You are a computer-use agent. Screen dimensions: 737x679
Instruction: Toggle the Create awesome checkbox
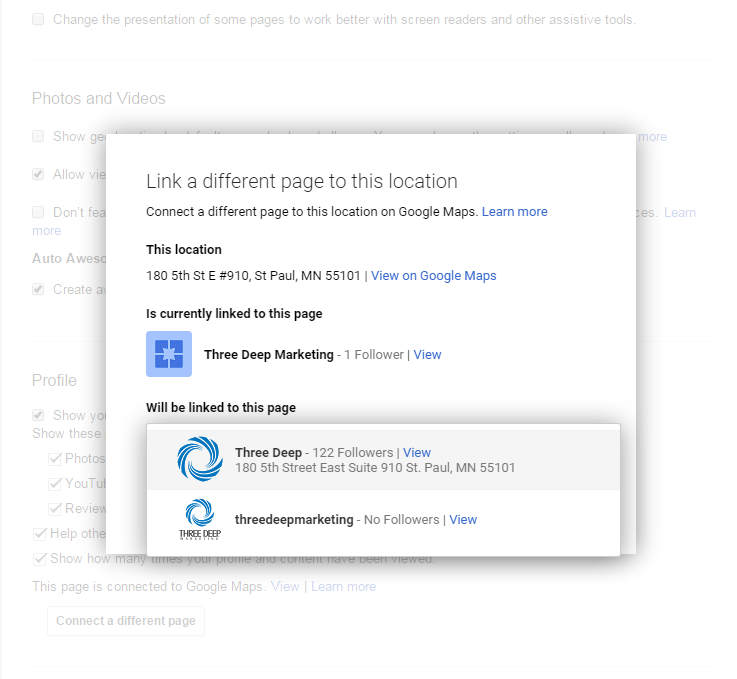click(38, 289)
